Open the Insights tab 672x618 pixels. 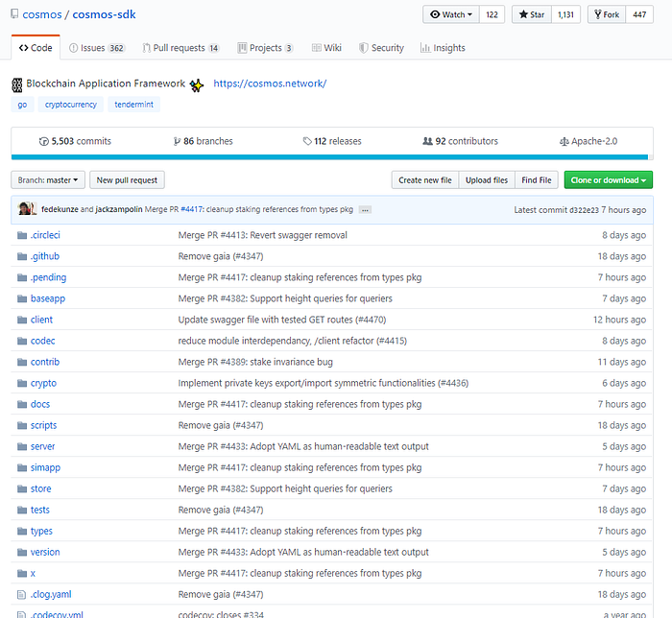[x=443, y=48]
